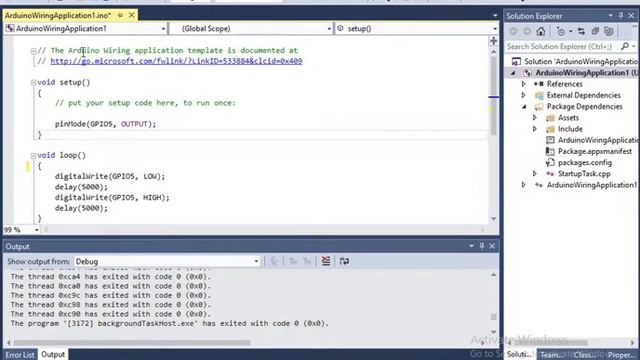Toggle Show All Files in Solution Explorer
The height and width of the screenshot is (360, 640).
coord(609,31)
